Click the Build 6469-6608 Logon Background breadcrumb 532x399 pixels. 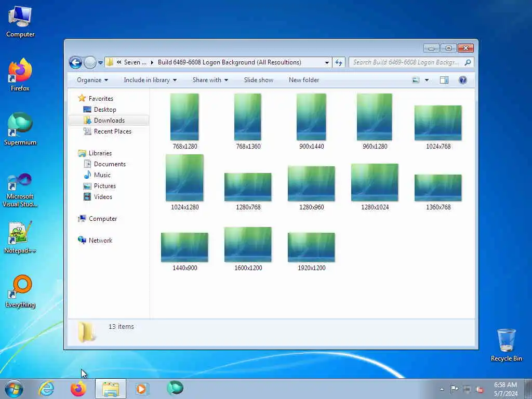229,62
